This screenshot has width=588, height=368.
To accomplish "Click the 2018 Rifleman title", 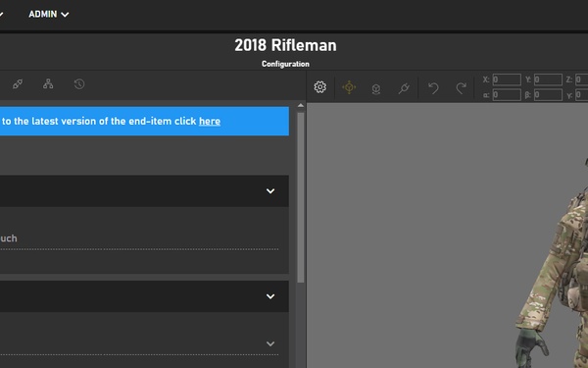I will [285, 45].
